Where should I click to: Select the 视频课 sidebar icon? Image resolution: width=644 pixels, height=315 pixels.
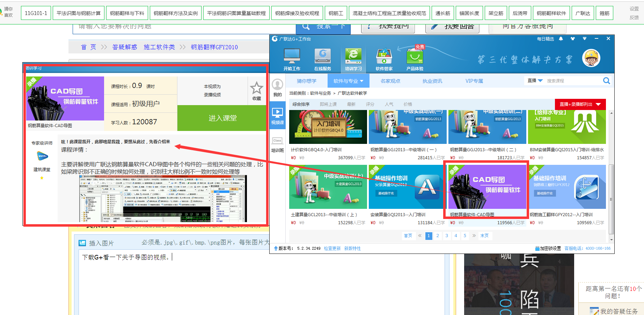[278, 113]
